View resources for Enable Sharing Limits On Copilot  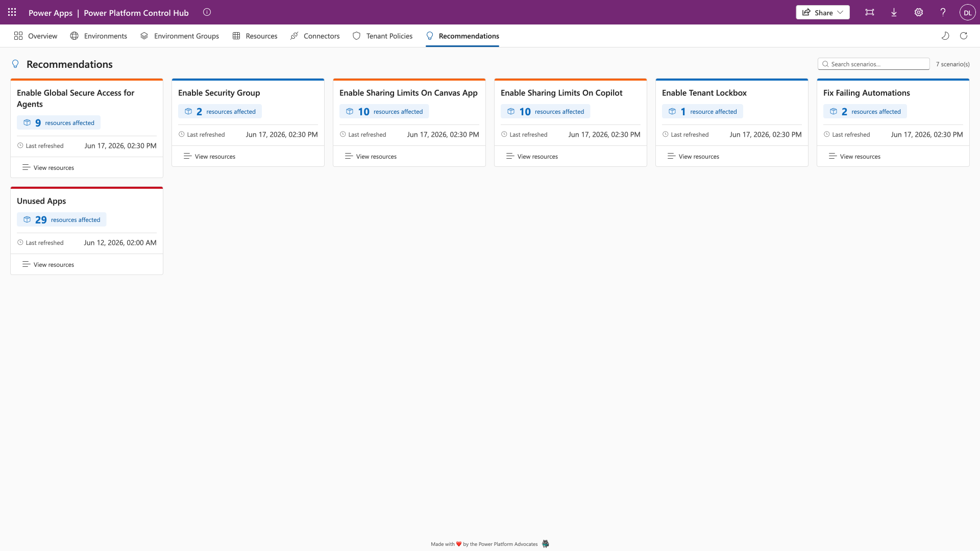click(x=532, y=156)
